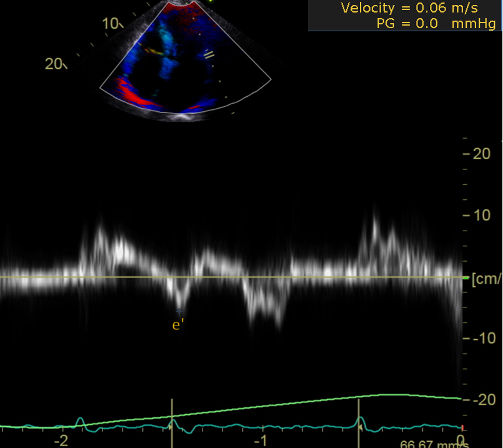503x448 pixels.
Task: Click the -2 time axis label
Action: (61, 441)
